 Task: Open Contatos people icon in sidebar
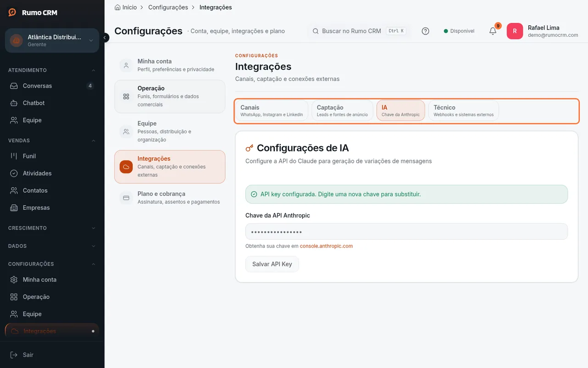(x=14, y=190)
